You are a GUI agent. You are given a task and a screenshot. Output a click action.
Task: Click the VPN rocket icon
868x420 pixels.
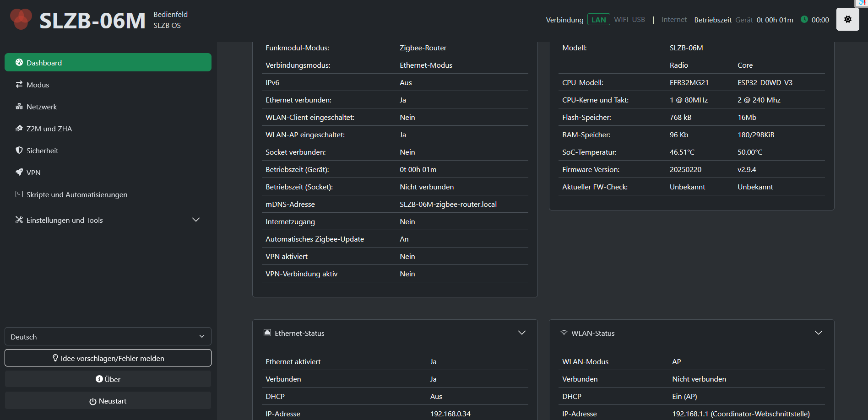[x=19, y=172]
